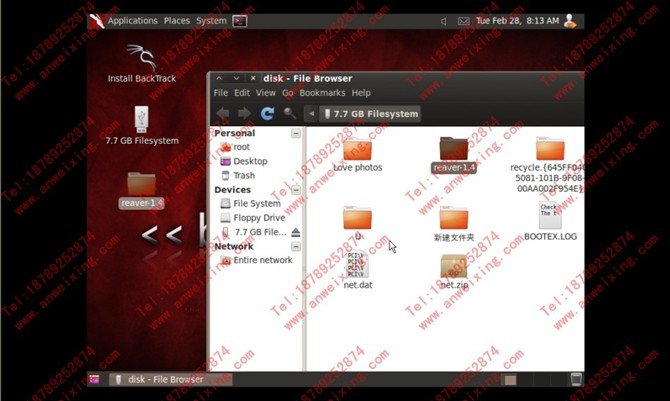670x401 pixels.
Task: Click the clock showing Tue Feb 28, 8:13 AM
Action: pos(517,21)
